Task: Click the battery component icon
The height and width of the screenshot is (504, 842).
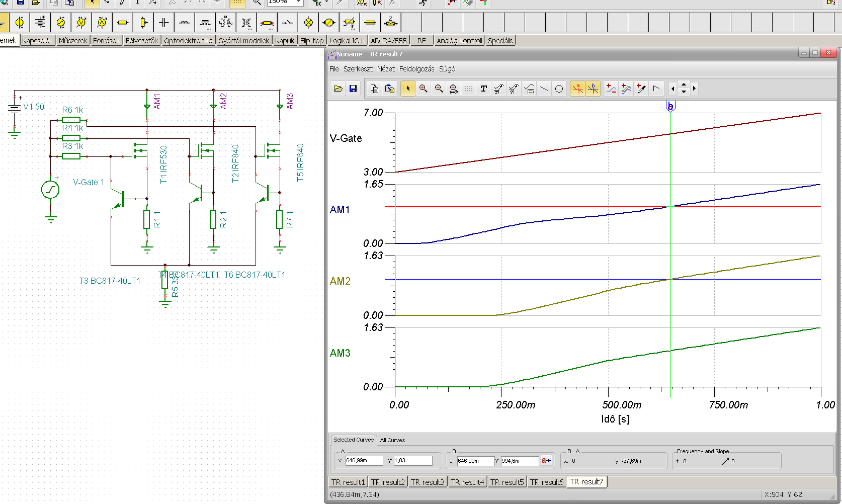Action: tap(40, 23)
